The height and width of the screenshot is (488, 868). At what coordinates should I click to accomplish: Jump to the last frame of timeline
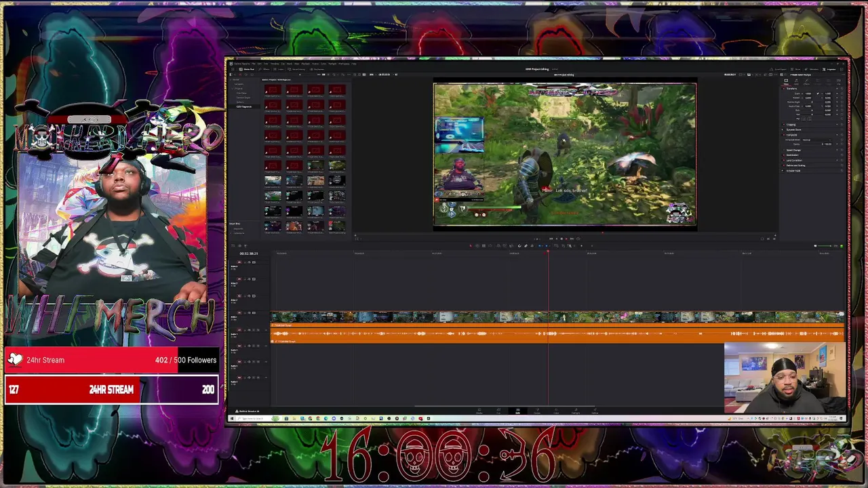click(x=572, y=239)
